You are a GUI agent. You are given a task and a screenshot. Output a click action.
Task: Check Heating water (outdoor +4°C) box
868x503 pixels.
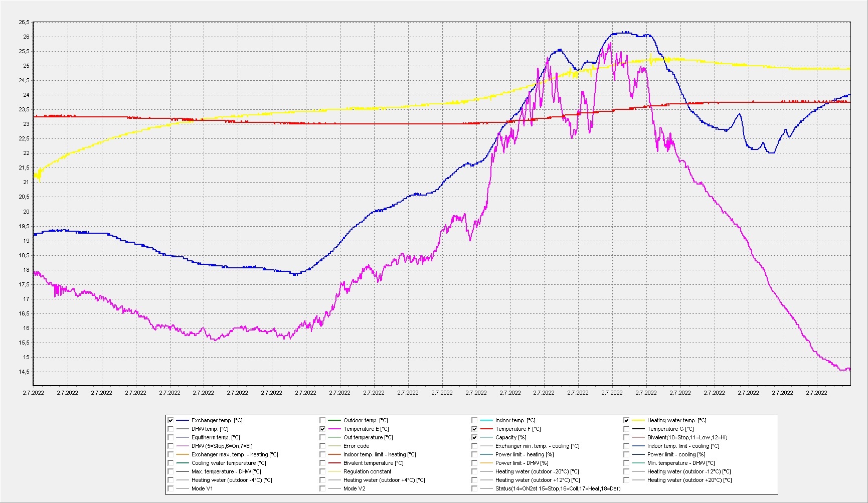point(322,480)
